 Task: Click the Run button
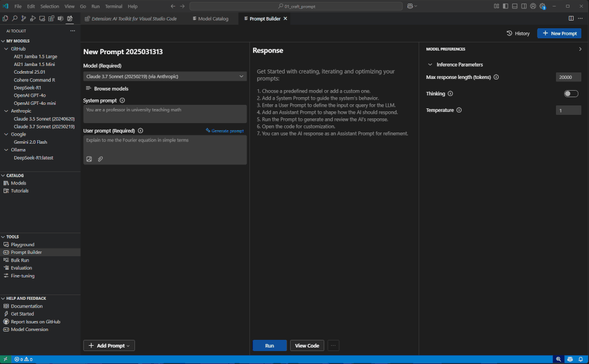269,346
